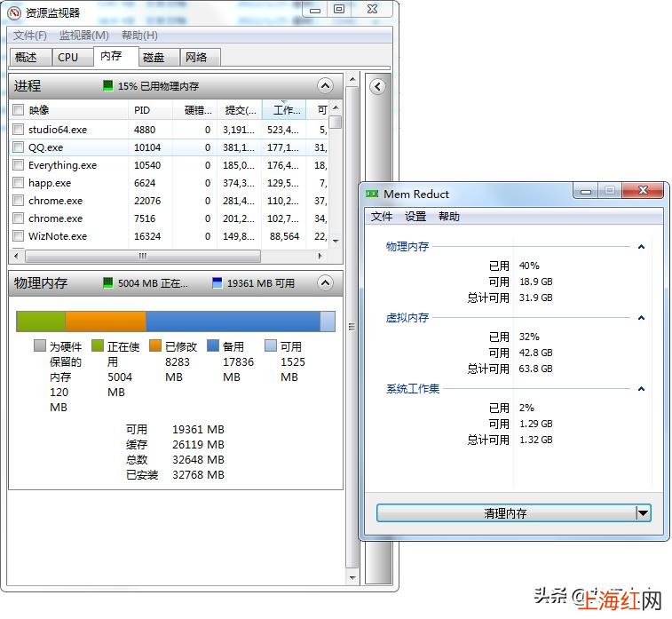672x619 pixels.
Task: Check the studio64.exe process checkbox
Action: tap(18, 129)
